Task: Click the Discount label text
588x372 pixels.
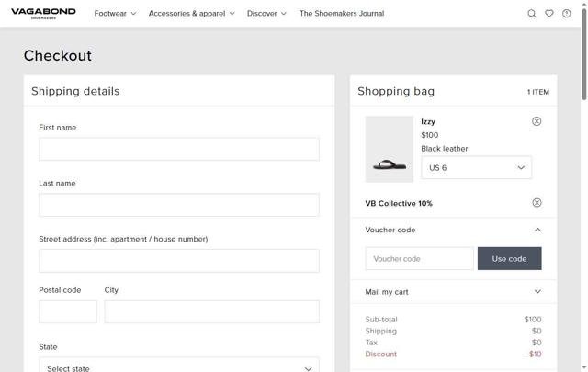Action: coord(380,354)
